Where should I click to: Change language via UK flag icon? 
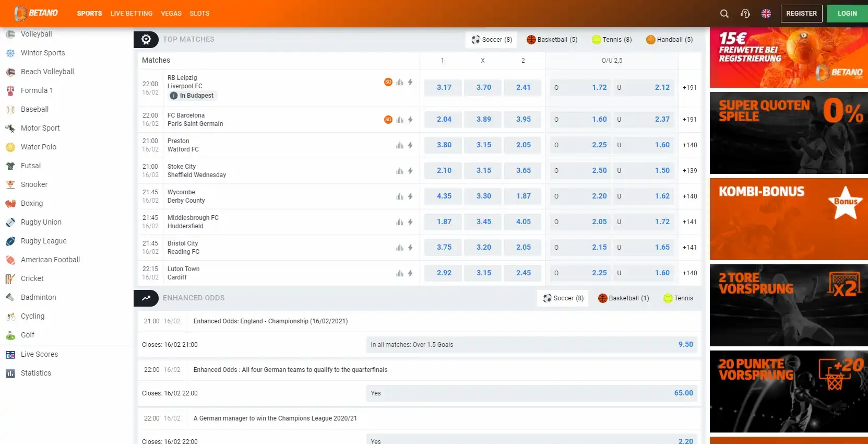tap(766, 14)
